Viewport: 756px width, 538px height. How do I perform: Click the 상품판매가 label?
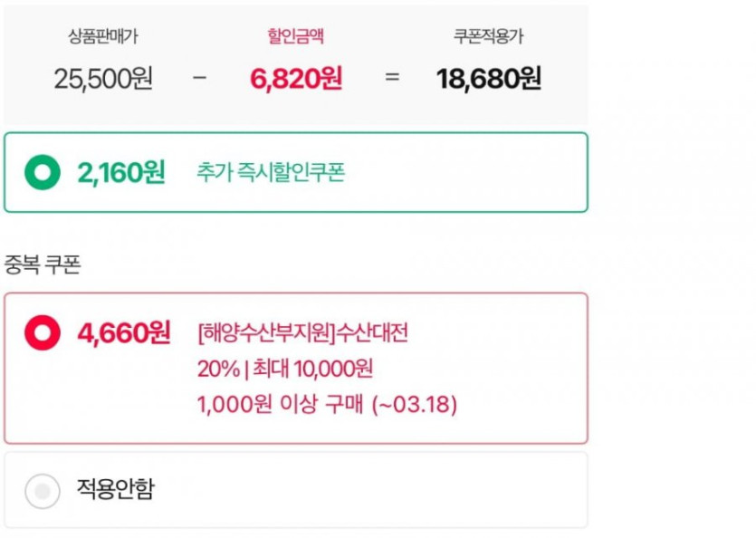point(103,37)
